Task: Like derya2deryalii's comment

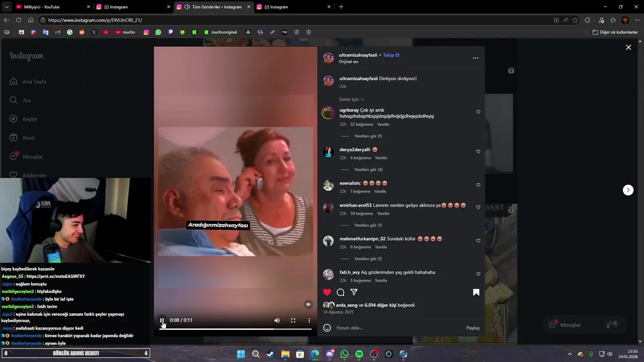Action: pos(478,151)
